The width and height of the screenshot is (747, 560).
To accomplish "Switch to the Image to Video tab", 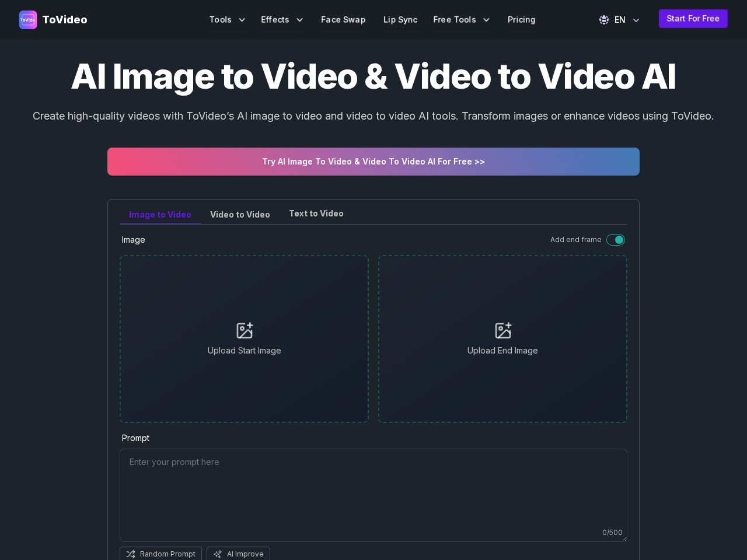I will 160,215.
